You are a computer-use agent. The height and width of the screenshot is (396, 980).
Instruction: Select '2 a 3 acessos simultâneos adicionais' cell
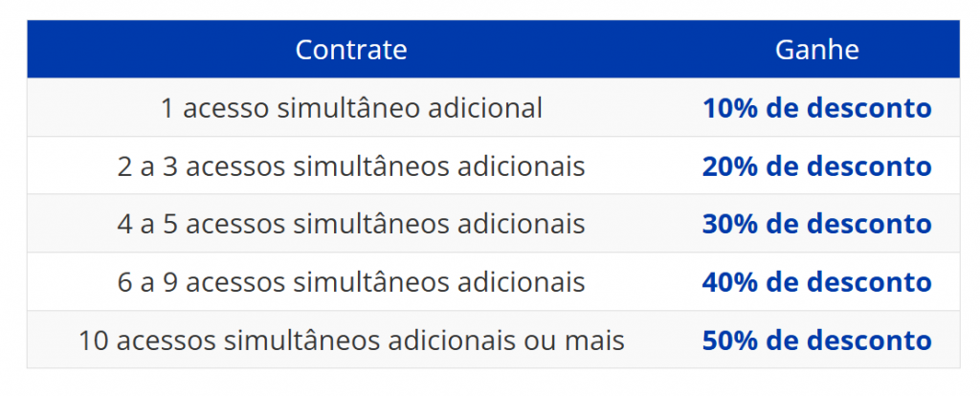point(351,166)
